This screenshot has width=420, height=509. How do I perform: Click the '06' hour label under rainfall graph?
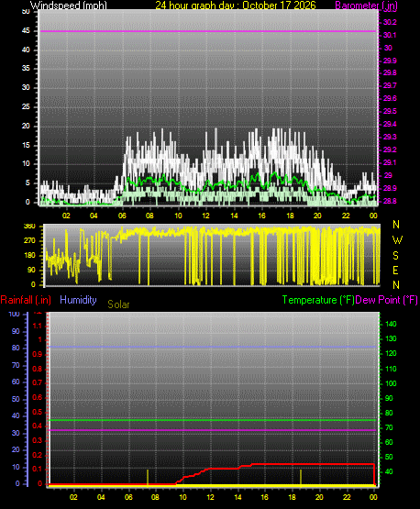pyautogui.click(x=128, y=497)
